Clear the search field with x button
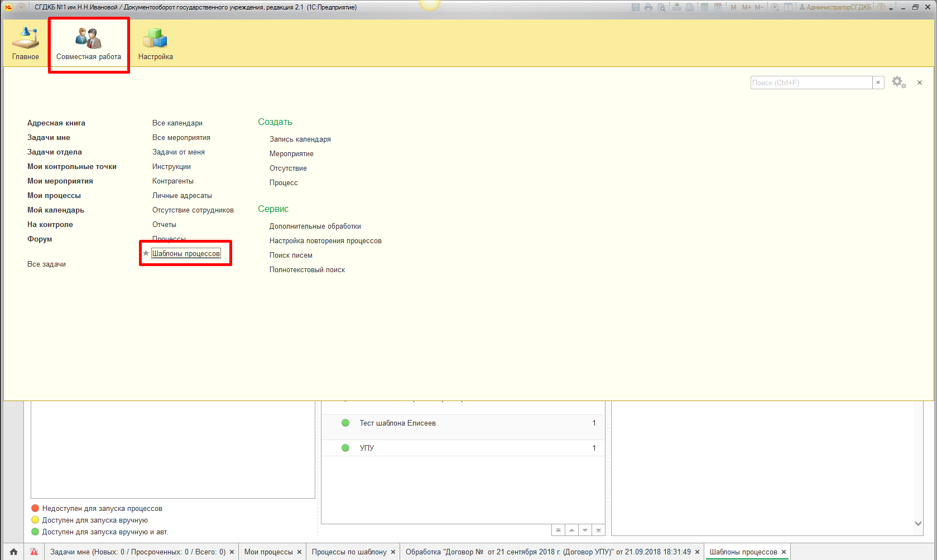Screen dimensions: 937x560 coord(878,83)
